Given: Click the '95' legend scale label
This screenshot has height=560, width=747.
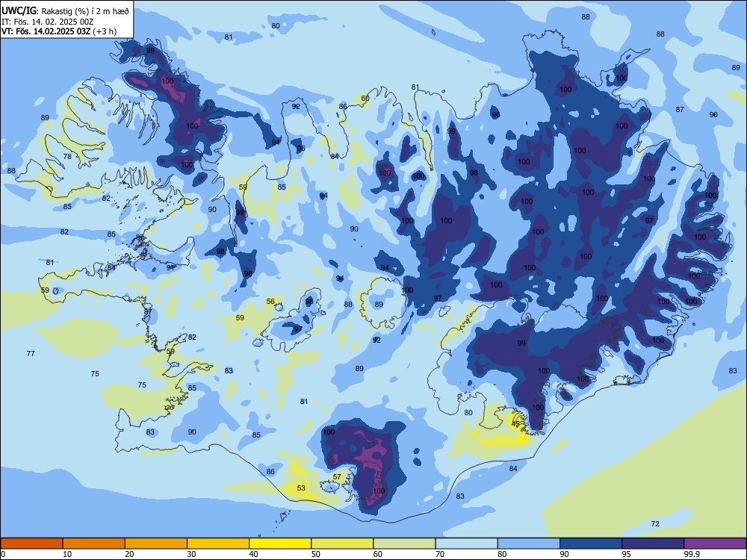Looking at the screenshot, I should [x=626, y=554].
